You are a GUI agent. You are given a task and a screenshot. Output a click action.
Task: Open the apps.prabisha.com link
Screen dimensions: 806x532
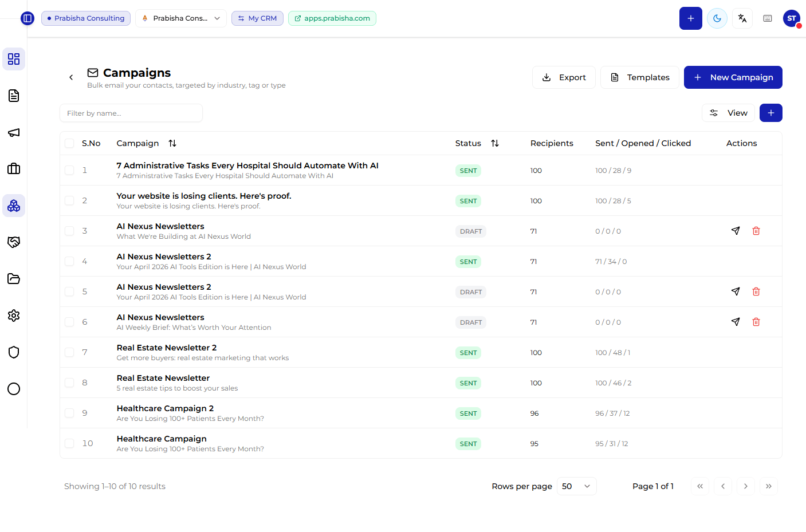[x=332, y=18]
